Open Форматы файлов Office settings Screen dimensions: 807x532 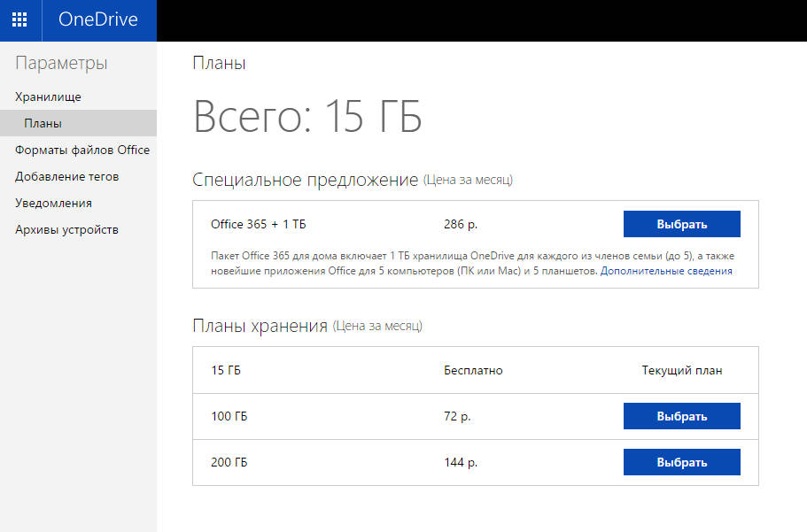pos(82,150)
